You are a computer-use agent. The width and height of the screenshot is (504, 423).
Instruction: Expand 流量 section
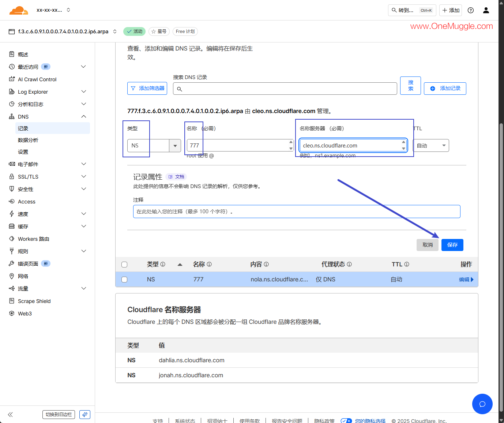[83, 288]
